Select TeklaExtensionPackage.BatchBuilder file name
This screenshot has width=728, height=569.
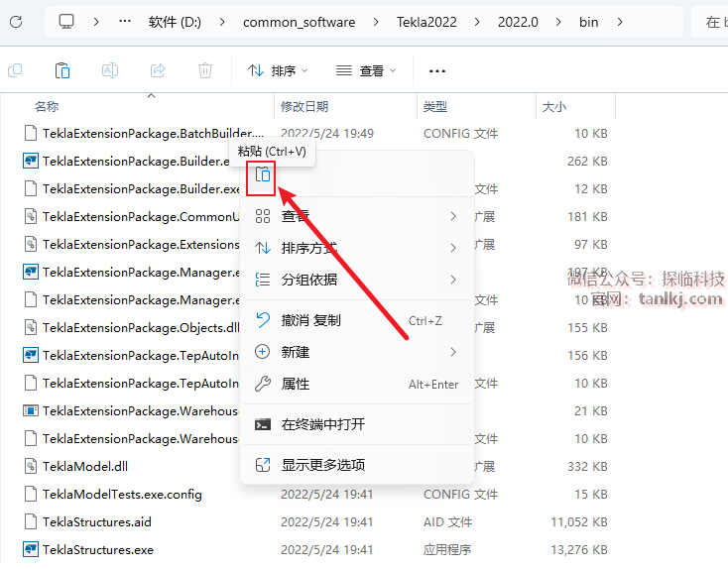click(153, 134)
